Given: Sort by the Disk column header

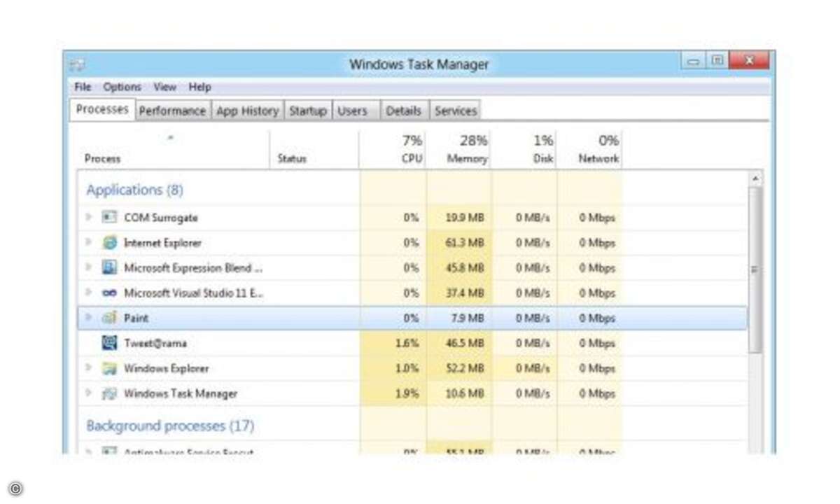Looking at the screenshot, I should pyautogui.click(x=543, y=159).
